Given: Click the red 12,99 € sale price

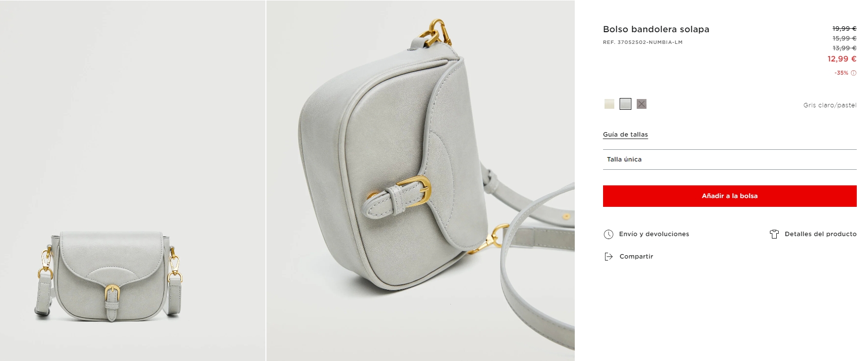Looking at the screenshot, I should [x=842, y=59].
